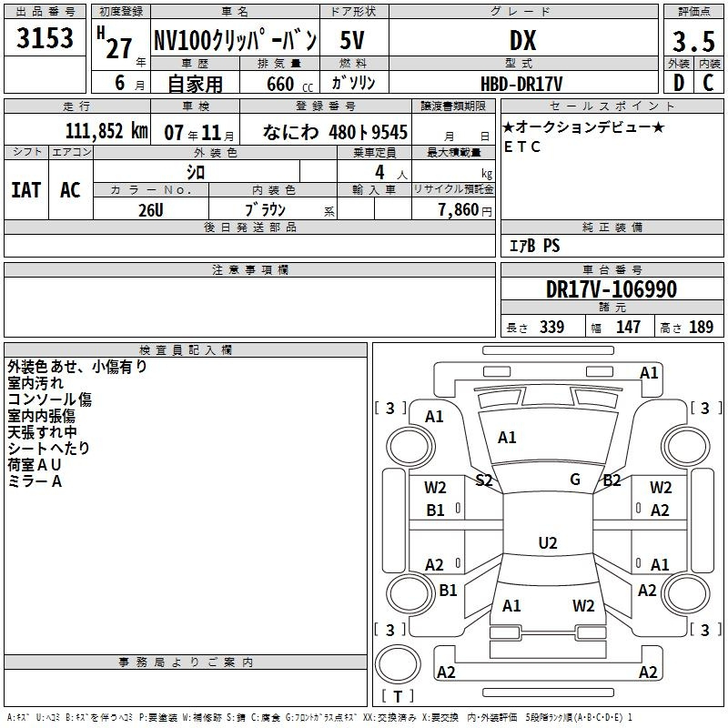Click spare tire circle above T label
The image size is (728, 728).
(398, 664)
